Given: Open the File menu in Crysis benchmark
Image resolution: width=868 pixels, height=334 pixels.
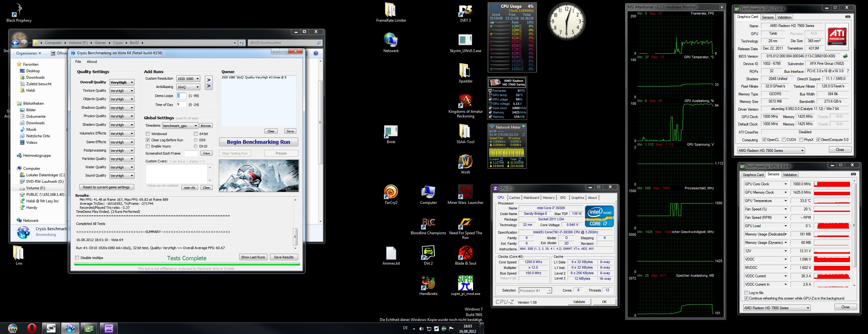Looking at the screenshot, I should (x=78, y=62).
